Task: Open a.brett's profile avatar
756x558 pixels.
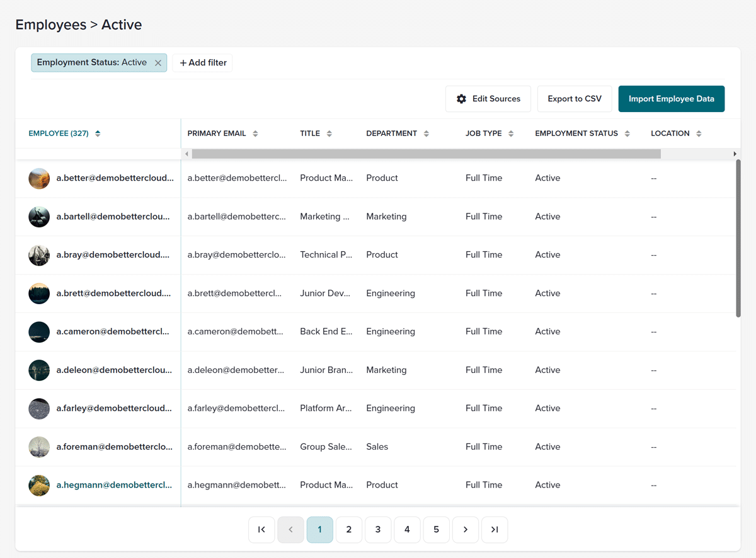Action: click(x=39, y=293)
